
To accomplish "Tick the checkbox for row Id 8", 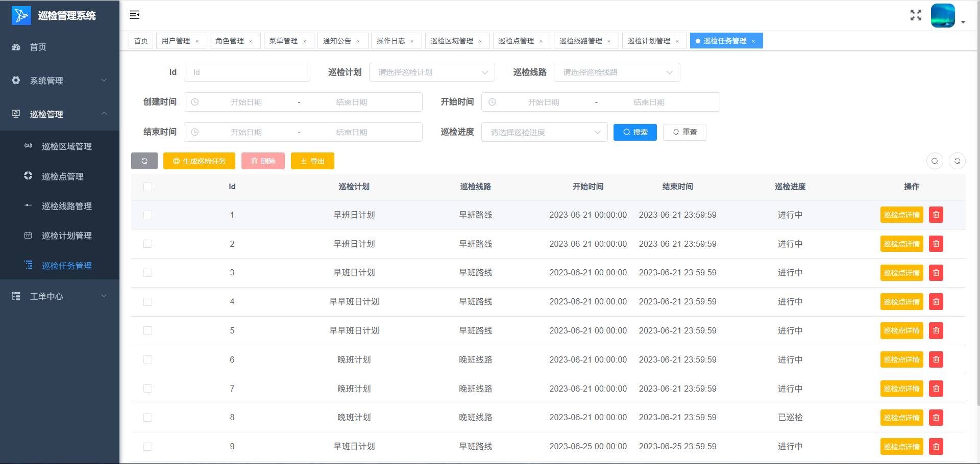I will (148, 418).
